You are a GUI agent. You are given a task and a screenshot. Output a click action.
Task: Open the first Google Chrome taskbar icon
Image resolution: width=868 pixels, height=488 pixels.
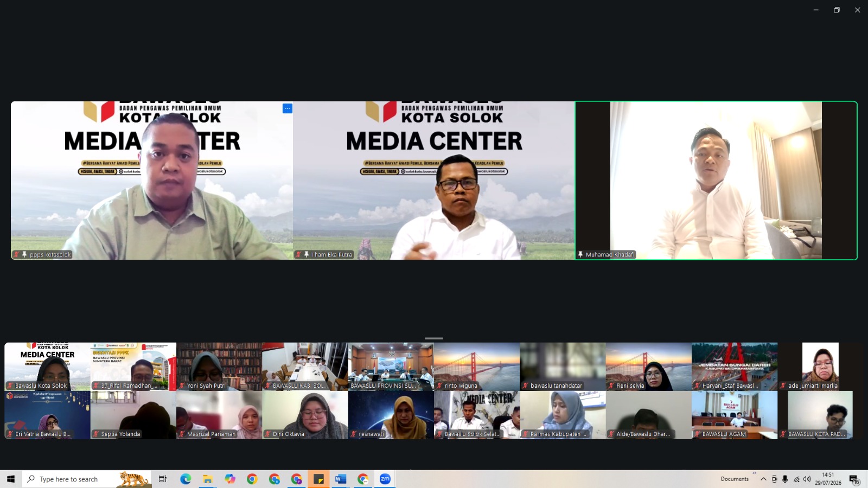pos(252,479)
